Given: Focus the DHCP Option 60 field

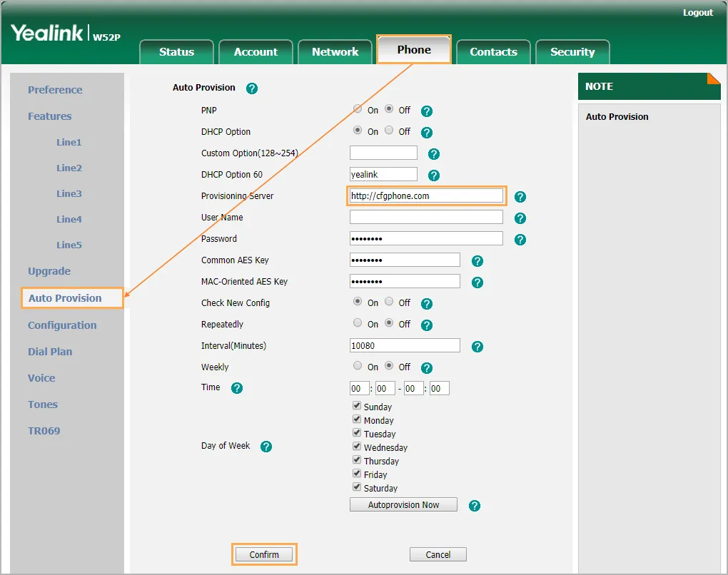Looking at the screenshot, I should pyautogui.click(x=383, y=175).
